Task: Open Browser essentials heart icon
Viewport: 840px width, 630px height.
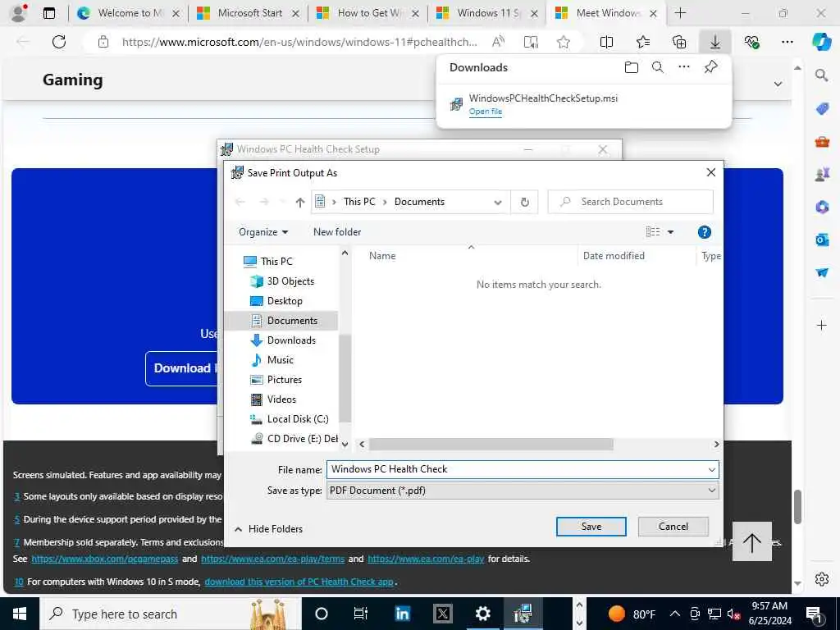Action: pos(751,42)
